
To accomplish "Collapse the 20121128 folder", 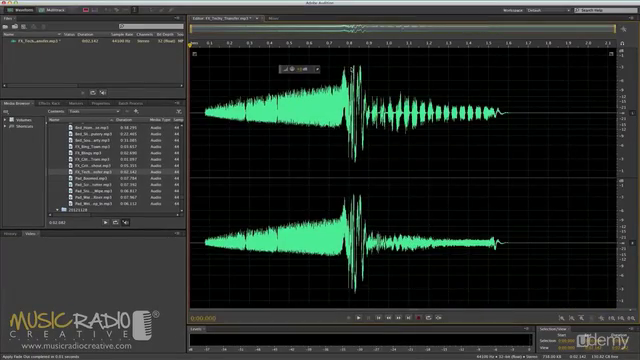I will coord(58,210).
